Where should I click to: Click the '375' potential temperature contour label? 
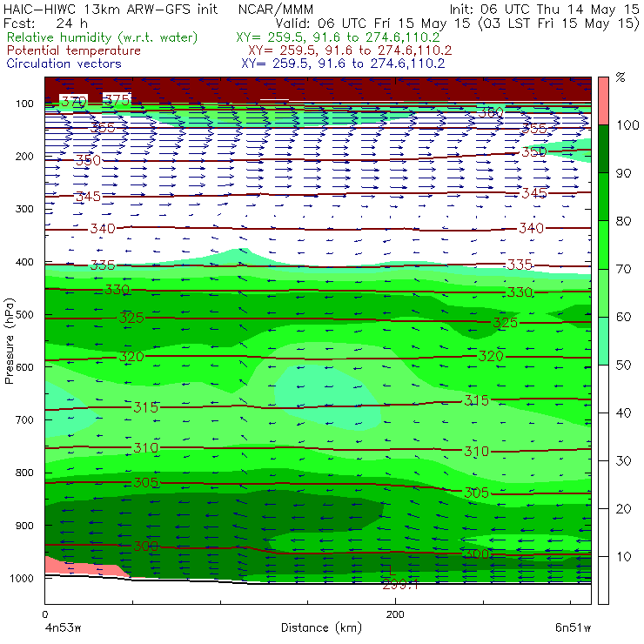point(117,100)
